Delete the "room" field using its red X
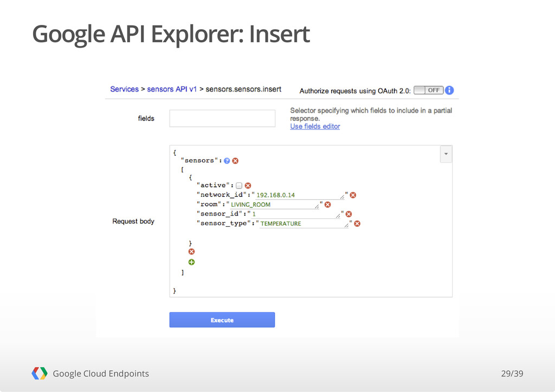555x392 pixels. click(328, 205)
